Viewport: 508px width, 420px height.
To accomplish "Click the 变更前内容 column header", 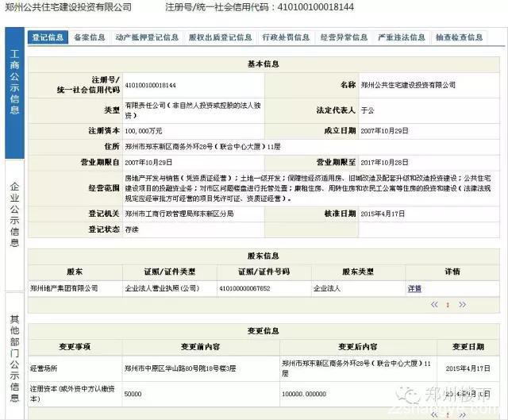I will tap(201, 347).
